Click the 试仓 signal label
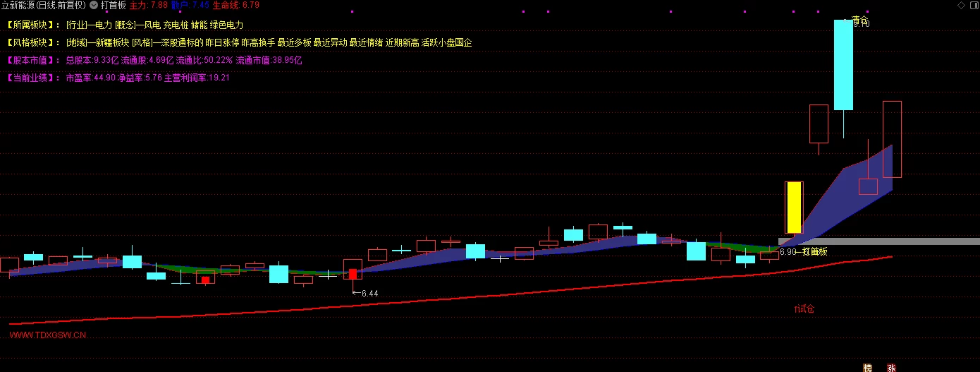This screenshot has height=372, width=980. 804,308
